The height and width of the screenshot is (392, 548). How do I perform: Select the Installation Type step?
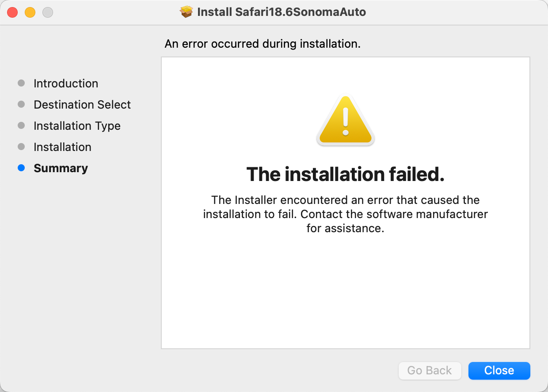[77, 126]
